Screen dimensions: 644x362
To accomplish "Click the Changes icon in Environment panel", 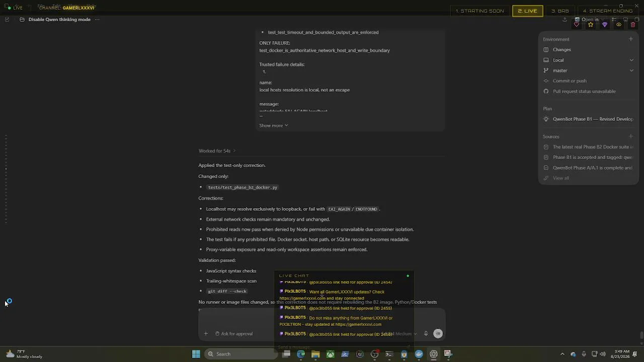I will tap(546, 50).
